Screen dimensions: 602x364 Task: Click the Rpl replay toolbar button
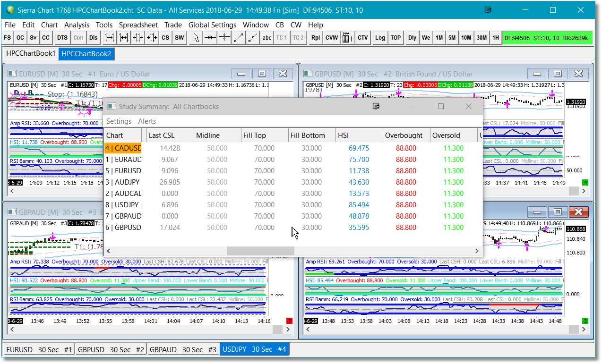[315, 38]
